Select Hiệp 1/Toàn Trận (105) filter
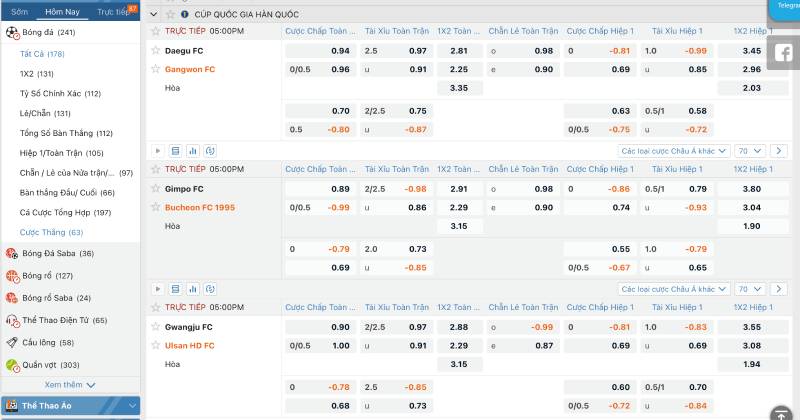 click(62, 153)
